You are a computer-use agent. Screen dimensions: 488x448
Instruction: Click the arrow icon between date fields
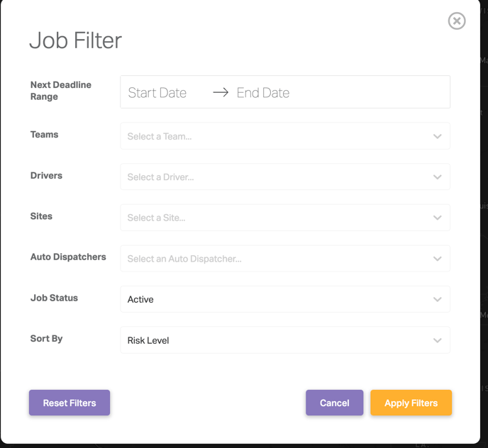pyautogui.click(x=221, y=92)
